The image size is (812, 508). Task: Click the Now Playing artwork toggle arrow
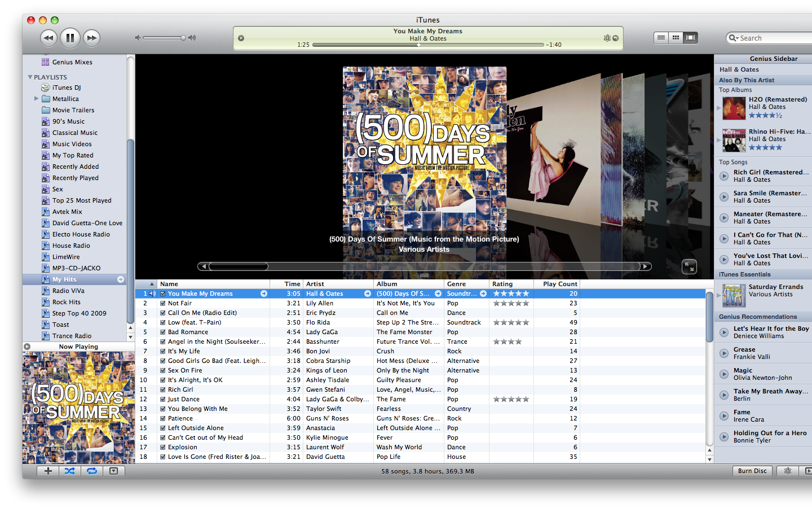27,346
